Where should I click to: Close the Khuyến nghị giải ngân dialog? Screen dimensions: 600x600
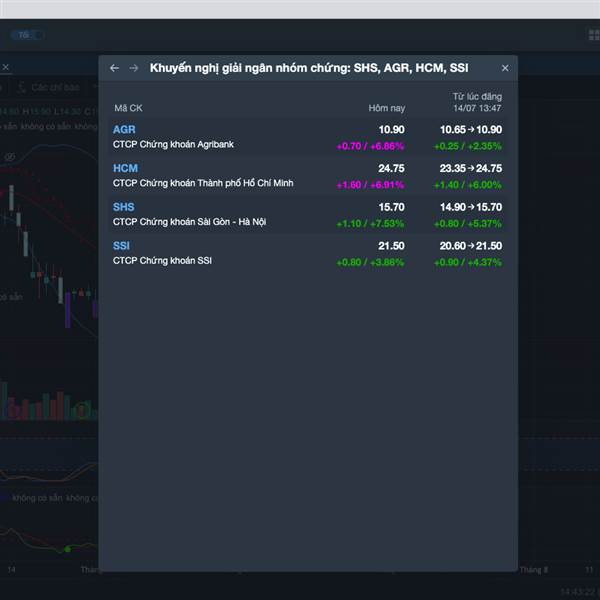pos(505,68)
